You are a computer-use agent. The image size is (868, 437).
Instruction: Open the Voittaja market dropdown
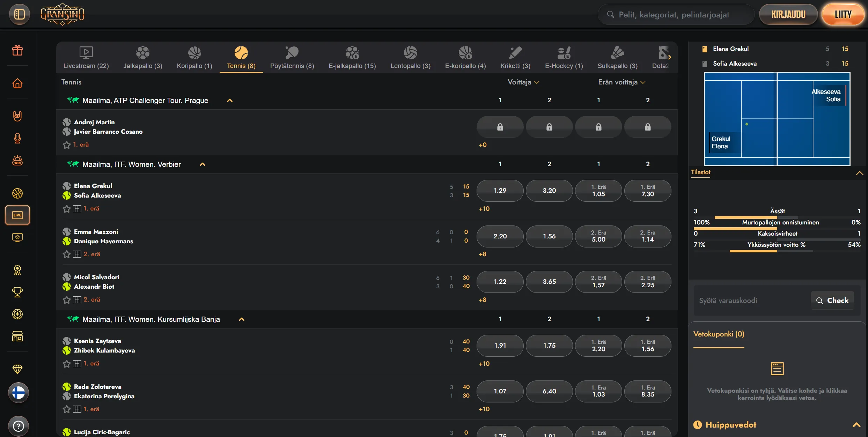coord(523,82)
